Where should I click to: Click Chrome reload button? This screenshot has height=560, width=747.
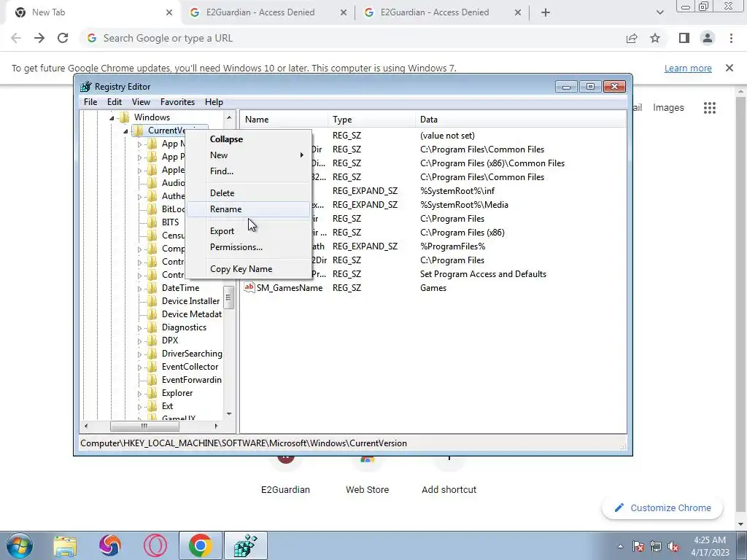tap(63, 38)
